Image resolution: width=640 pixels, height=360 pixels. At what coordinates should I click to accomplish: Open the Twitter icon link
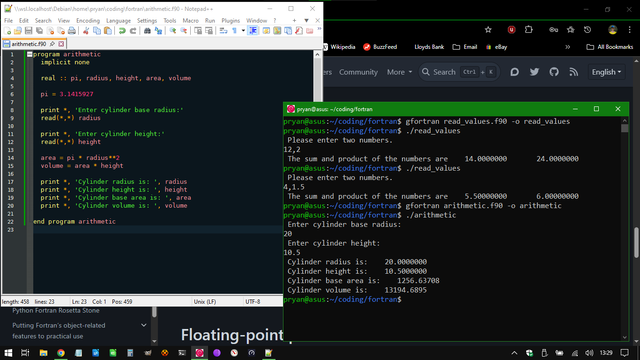(534, 72)
